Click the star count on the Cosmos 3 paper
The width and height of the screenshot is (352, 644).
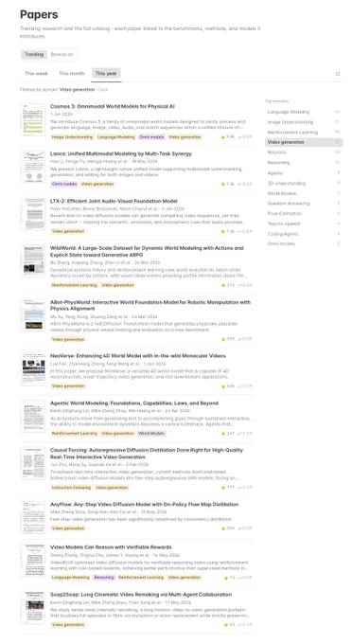(228, 136)
